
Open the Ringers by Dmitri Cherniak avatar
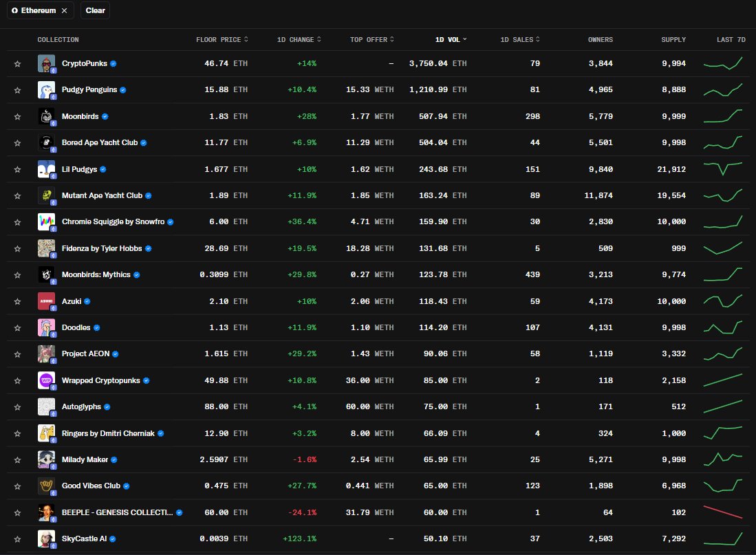coord(46,433)
